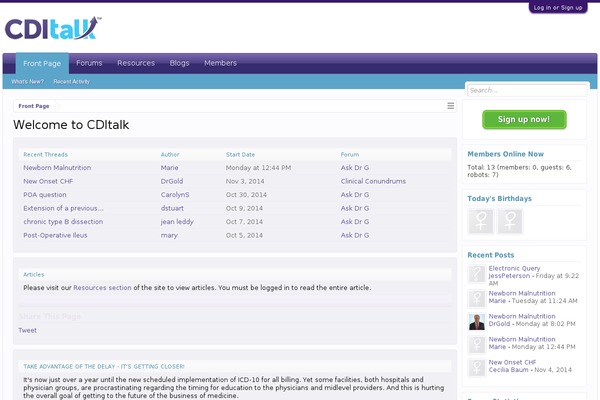Viewport: 600px width, 400px height.
Task: Click avatar beside Electronic Query post
Action: (476, 274)
